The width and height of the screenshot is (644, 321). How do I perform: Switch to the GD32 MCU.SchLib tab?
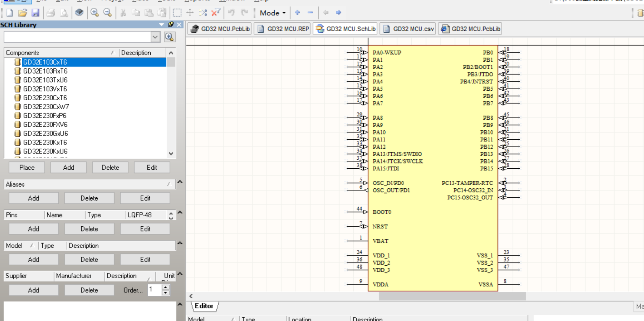coord(345,29)
